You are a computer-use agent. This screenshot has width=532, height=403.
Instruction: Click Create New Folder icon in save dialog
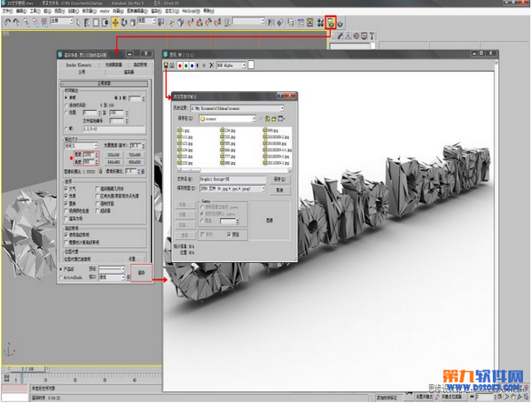[x=273, y=119]
